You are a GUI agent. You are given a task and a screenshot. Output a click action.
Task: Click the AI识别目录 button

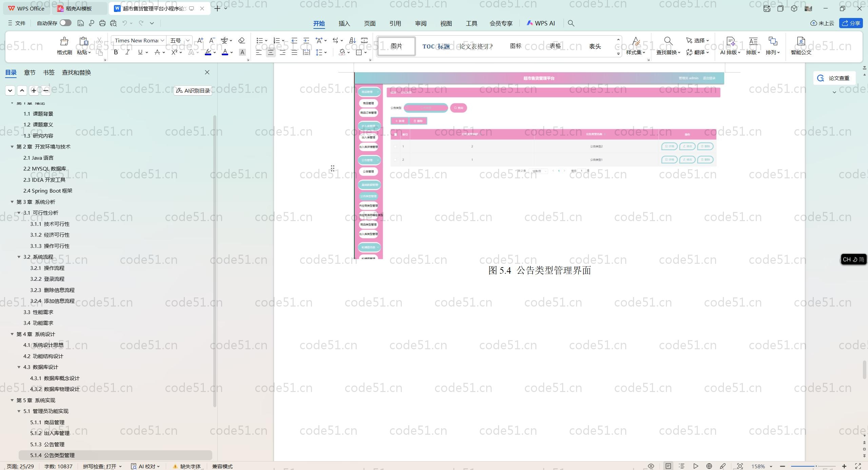(193, 91)
